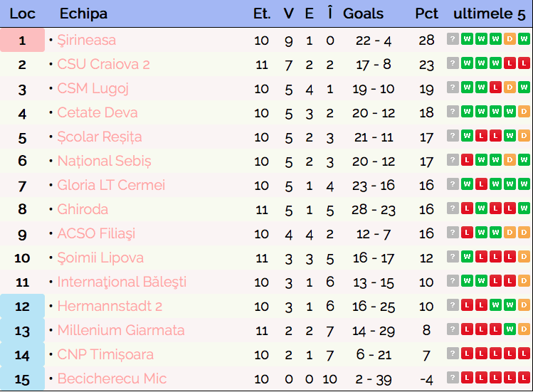The width and height of the screenshot is (533, 392).
Task: Click the orange D icon in Cetate Deva's row
Action: [524, 112]
